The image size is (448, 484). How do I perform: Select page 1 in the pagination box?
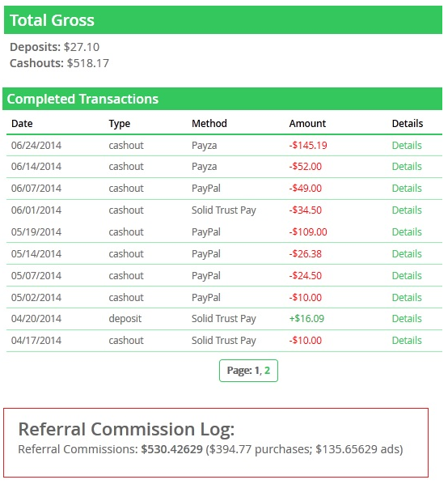pos(257,370)
